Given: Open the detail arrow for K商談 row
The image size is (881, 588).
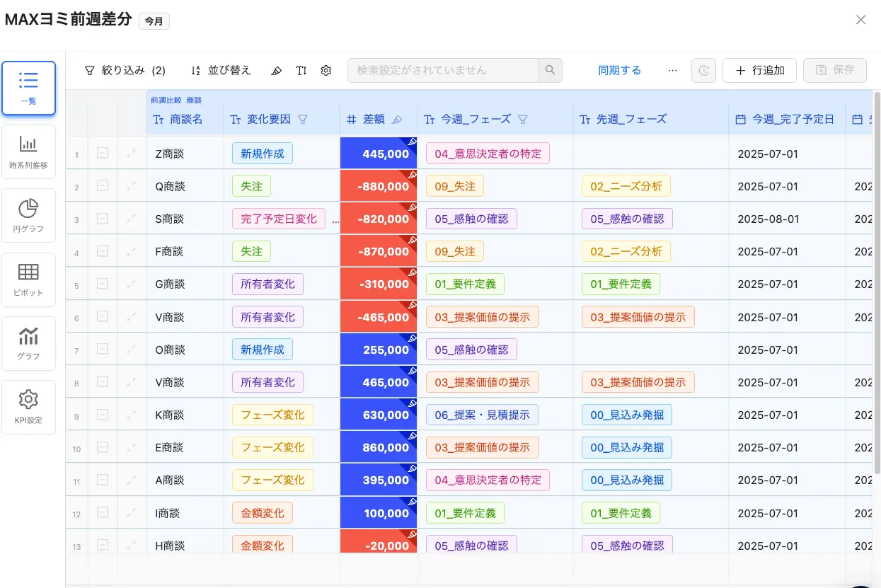Looking at the screenshot, I should pyautogui.click(x=131, y=414).
